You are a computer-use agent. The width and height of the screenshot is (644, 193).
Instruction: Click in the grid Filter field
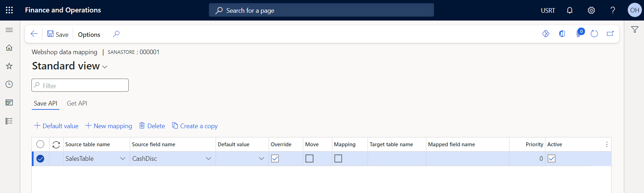point(80,85)
